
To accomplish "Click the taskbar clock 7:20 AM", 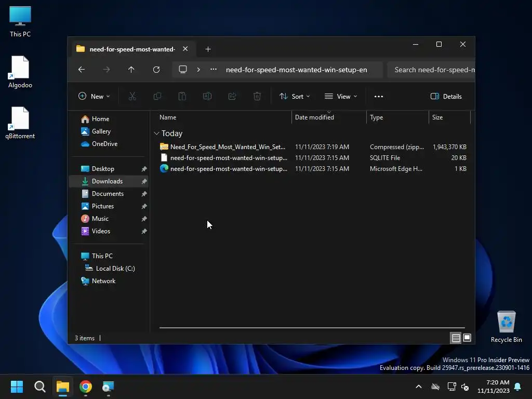I will (x=494, y=387).
